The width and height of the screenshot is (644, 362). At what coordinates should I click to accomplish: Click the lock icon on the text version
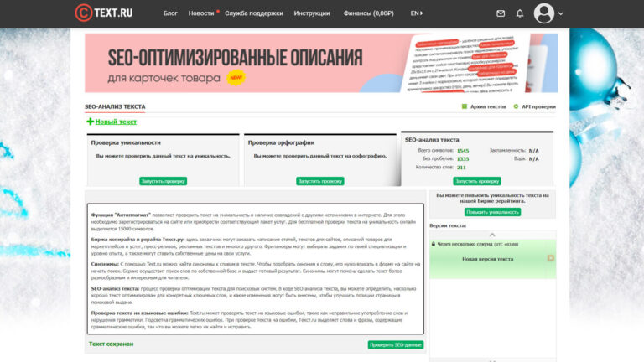click(434, 244)
